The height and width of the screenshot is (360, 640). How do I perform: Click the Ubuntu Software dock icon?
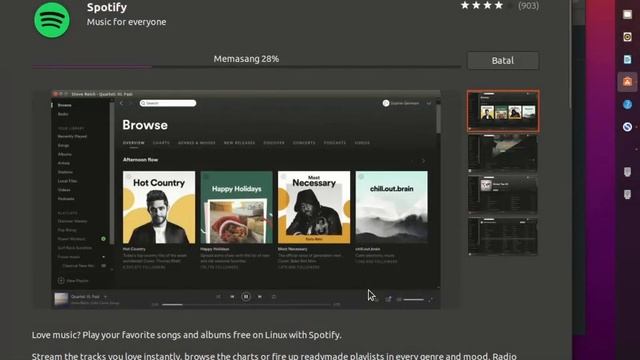point(627,82)
